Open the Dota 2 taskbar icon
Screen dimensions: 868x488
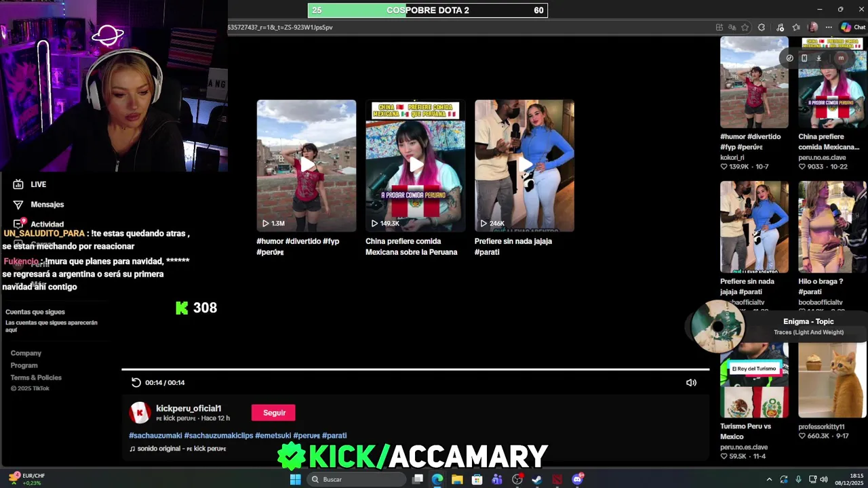click(x=557, y=479)
